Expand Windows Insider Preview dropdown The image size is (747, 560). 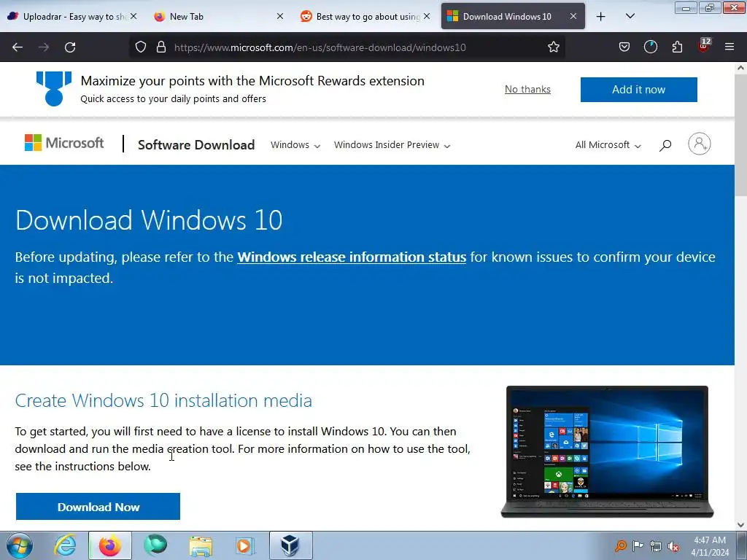tap(392, 145)
